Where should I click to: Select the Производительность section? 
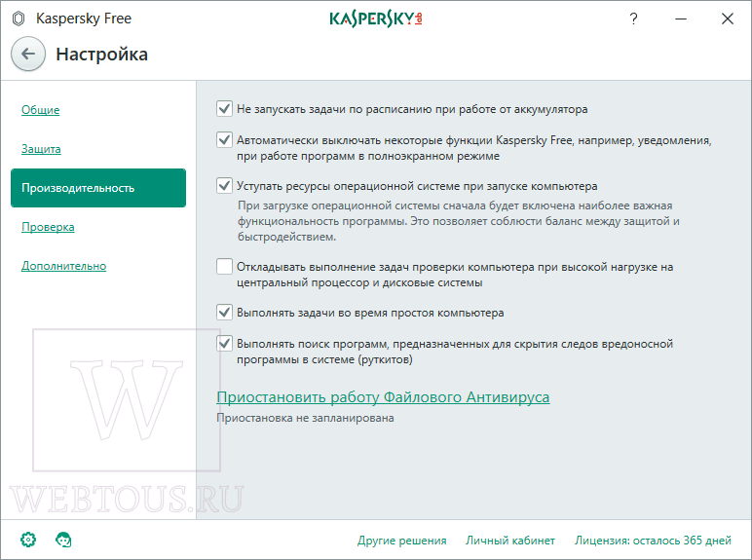click(x=98, y=188)
